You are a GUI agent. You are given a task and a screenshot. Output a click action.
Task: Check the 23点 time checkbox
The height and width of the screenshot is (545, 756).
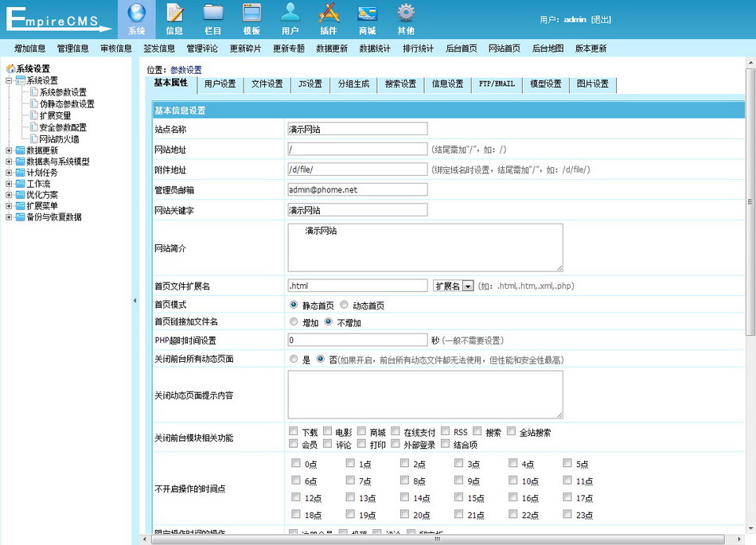[567, 514]
